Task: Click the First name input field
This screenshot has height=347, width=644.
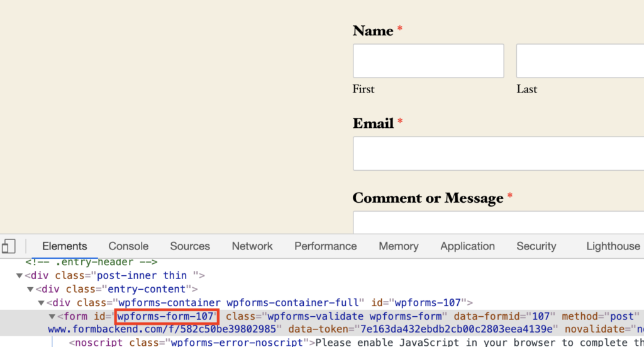Action: coord(428,61)
